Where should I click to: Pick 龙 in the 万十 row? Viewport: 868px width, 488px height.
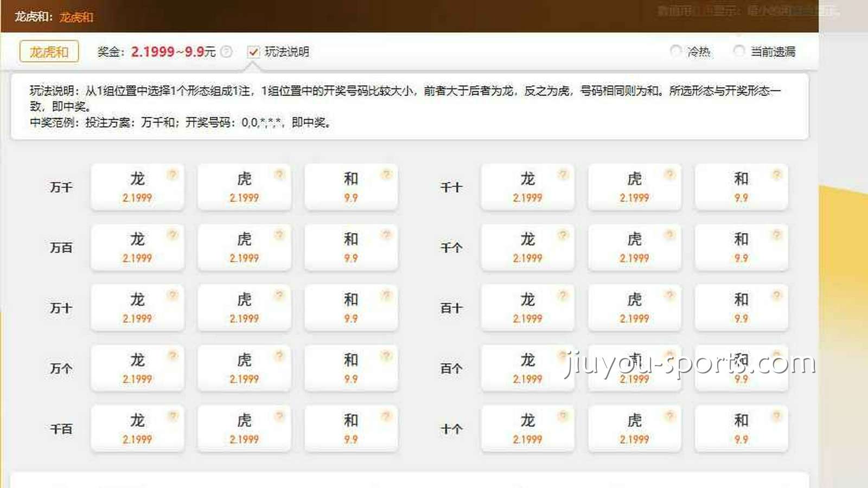137,308
